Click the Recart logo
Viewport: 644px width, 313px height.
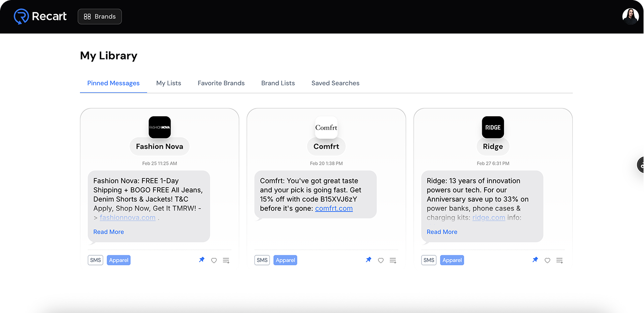[40, 16]
